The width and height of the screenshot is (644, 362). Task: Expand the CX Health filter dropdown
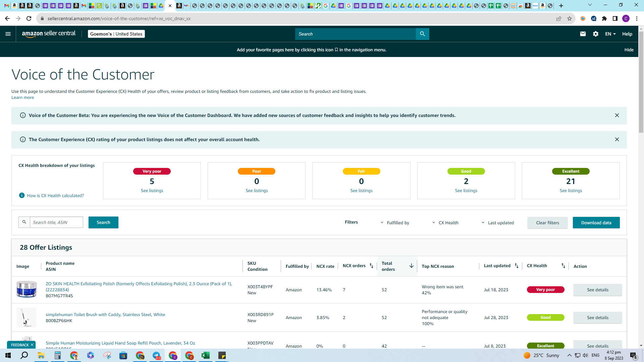(445, 223)
